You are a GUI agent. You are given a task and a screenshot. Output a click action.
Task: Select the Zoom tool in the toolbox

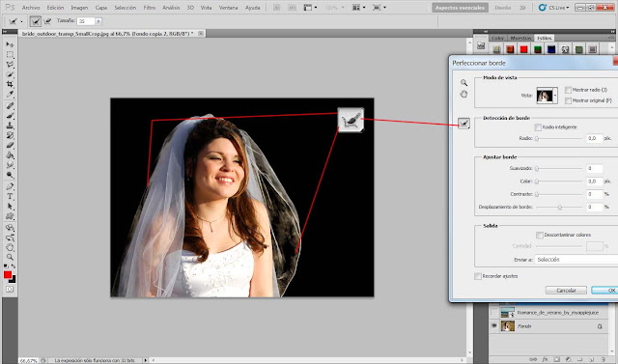point(10,257)
